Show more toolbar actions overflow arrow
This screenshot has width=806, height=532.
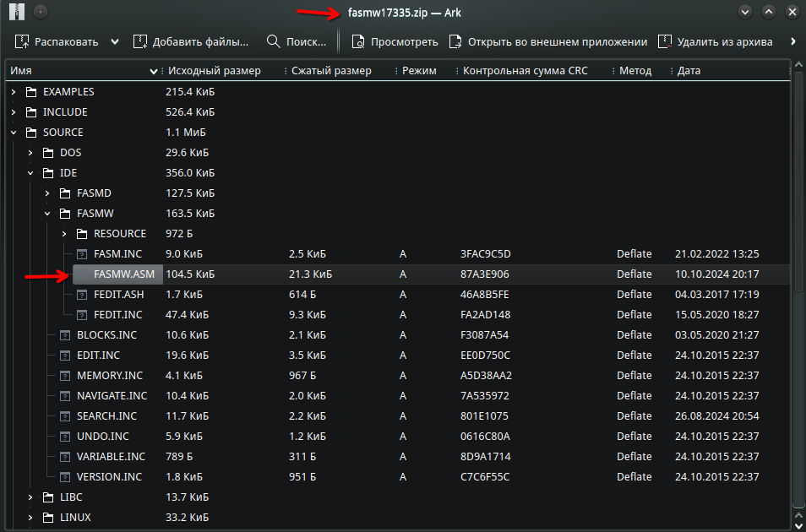[792, 41]
